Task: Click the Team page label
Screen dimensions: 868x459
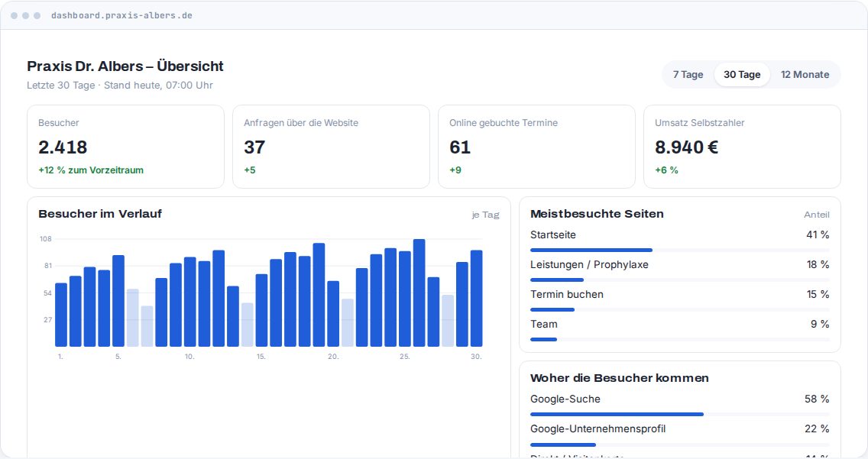Action: pos(543,324)
